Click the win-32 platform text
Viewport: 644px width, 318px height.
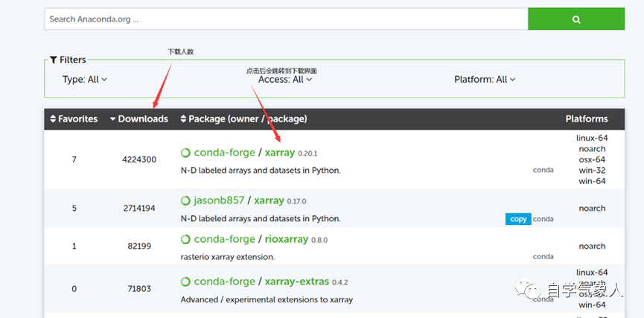(x=592, y=170)
